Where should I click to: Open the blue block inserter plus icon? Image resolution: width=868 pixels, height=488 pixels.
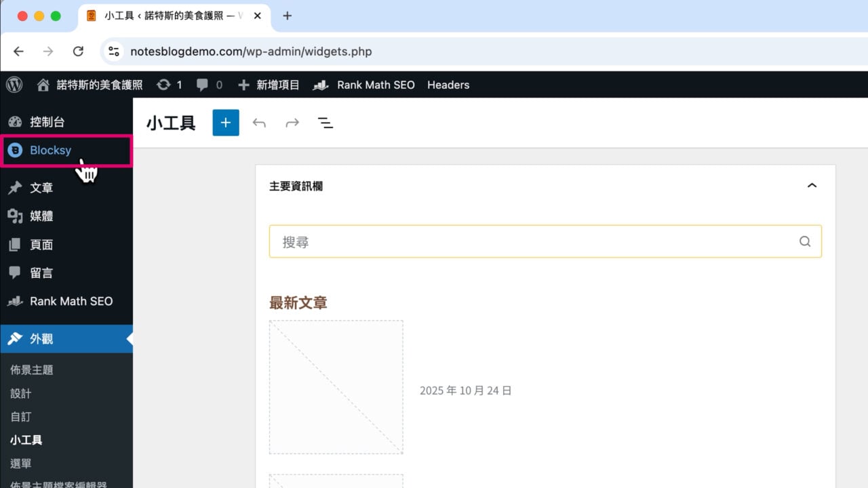225,123
